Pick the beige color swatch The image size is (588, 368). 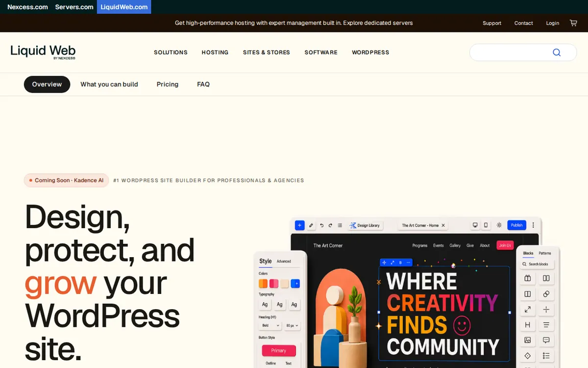tap(284, 284)
